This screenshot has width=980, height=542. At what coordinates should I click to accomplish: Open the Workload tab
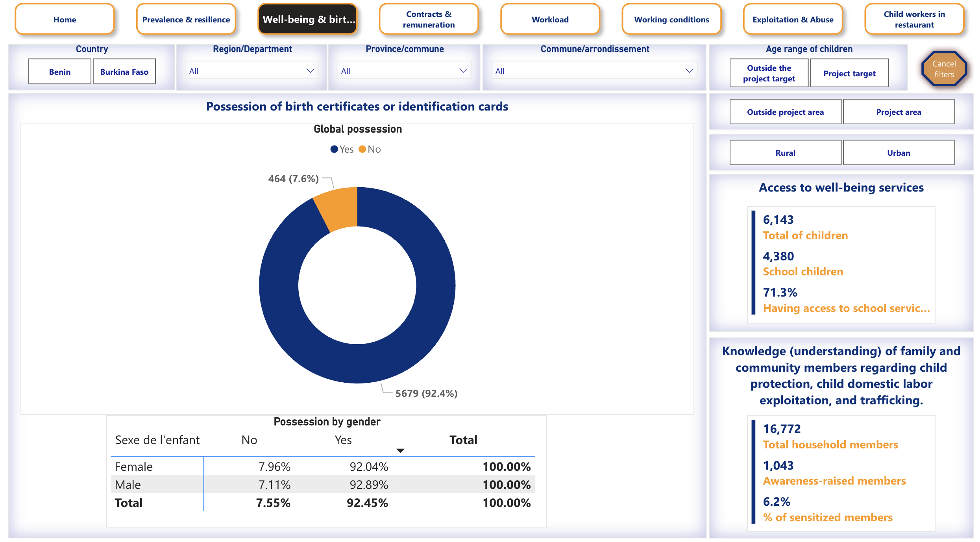coord(550,19)
